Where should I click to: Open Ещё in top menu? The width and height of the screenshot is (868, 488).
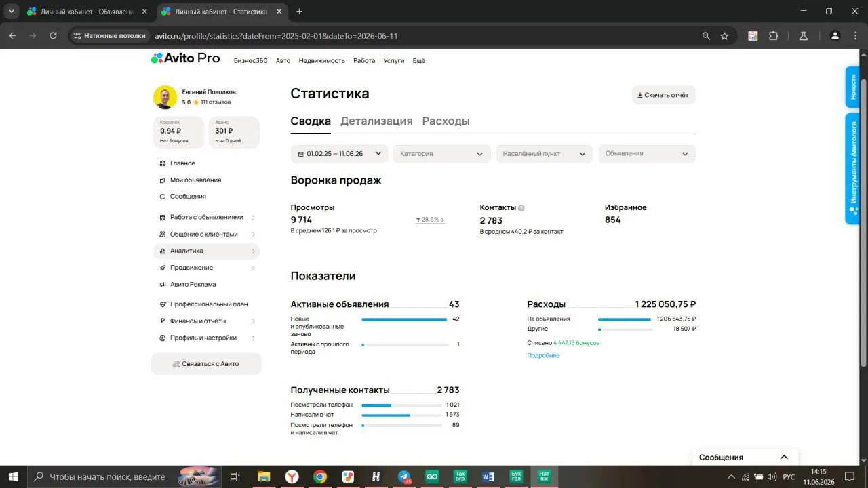419,61
